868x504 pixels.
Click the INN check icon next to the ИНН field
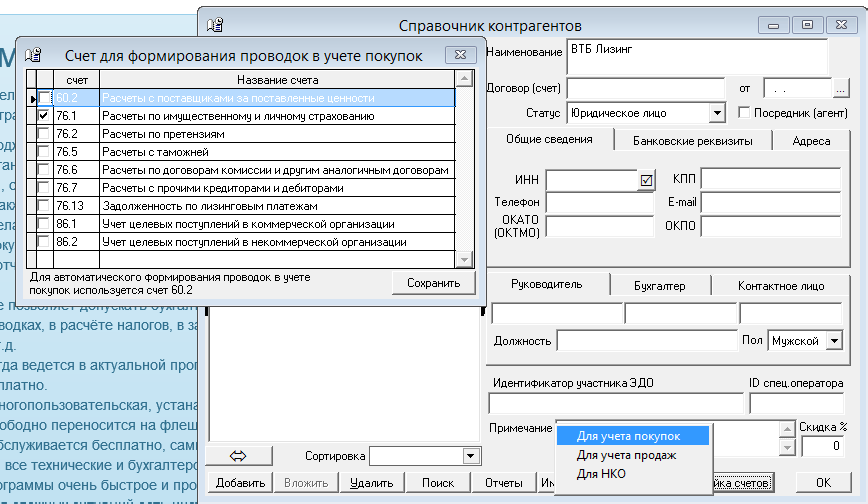coord(646,180)
